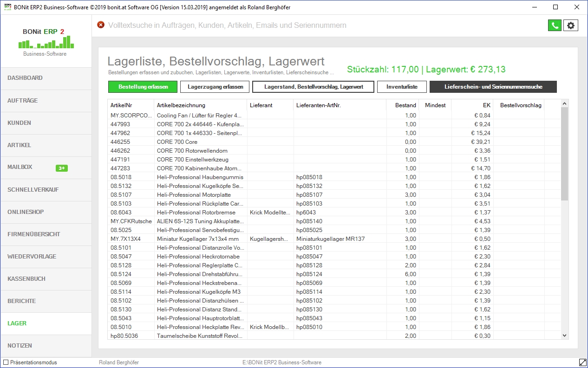The height and width of the screenshot is (368, 588).
Task: Clear search with red X icon
Action: pyautogui.click(x=101, y=25)
